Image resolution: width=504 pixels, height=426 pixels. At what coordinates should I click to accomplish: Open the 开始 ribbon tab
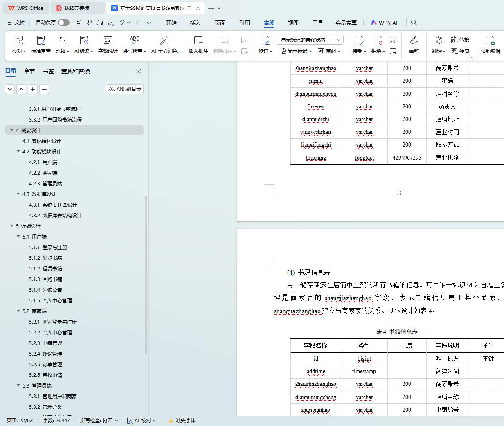(x=171, y=23)
